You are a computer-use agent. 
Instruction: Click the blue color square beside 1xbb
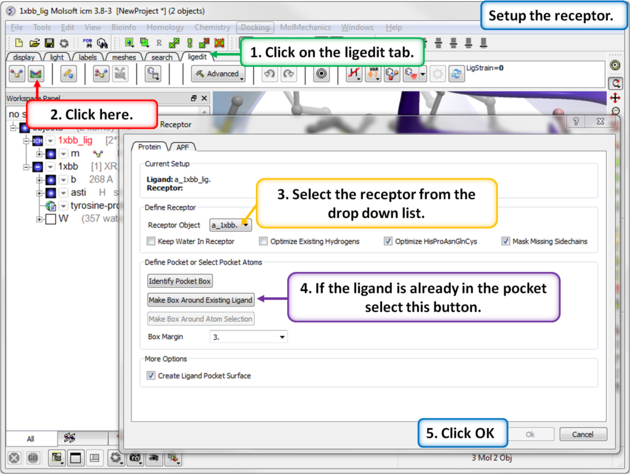point(37,167)
